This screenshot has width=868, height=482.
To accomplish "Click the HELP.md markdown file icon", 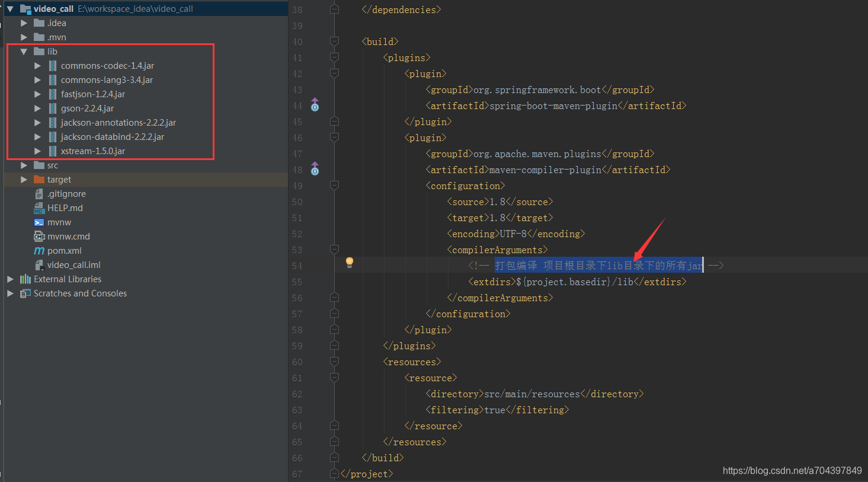I will click(x=39, y=208).
